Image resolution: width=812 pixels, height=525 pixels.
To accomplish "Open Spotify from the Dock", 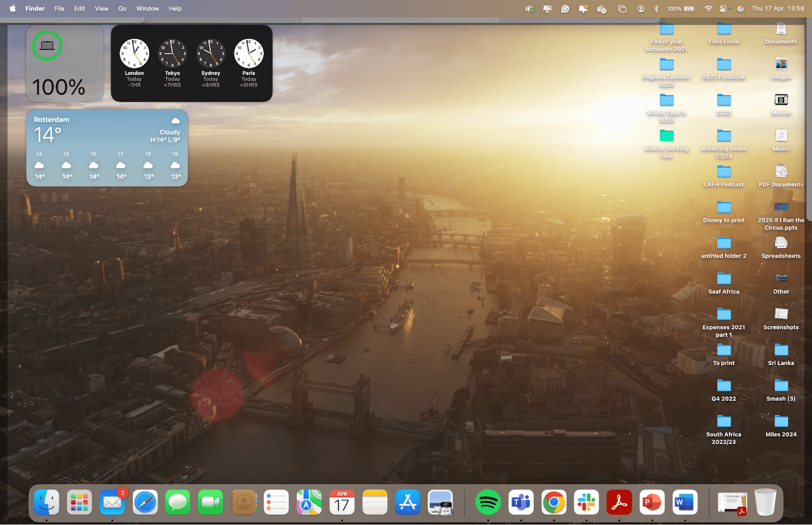I will coord(488,502).
